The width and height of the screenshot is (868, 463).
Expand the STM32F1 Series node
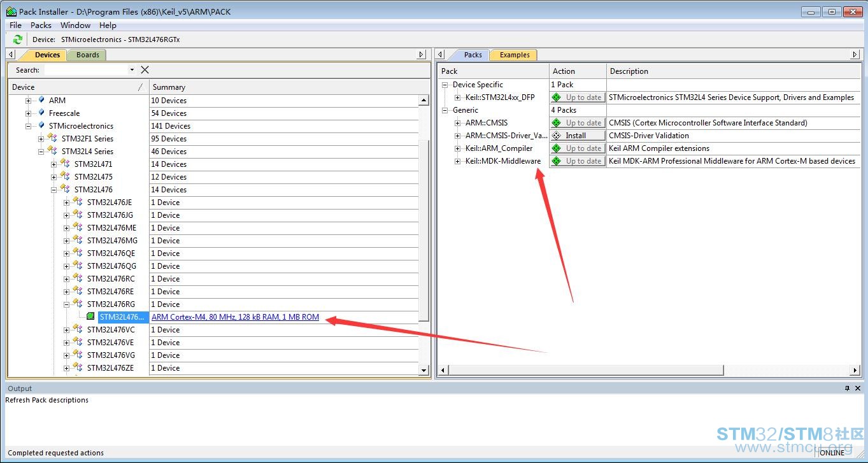click(41, 139)
